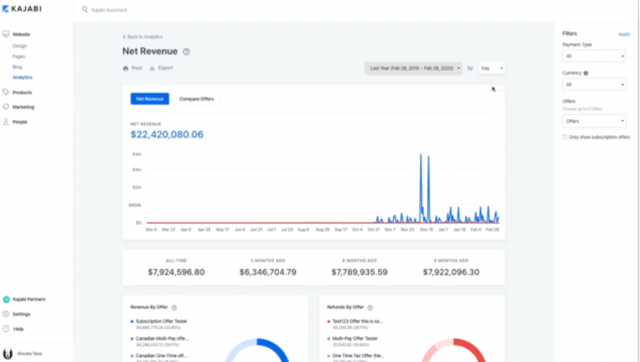Viewport: 640px width, 362px height.
Task: Click the Canadian Multi-Pay offer legend
Action: point(162,338)
